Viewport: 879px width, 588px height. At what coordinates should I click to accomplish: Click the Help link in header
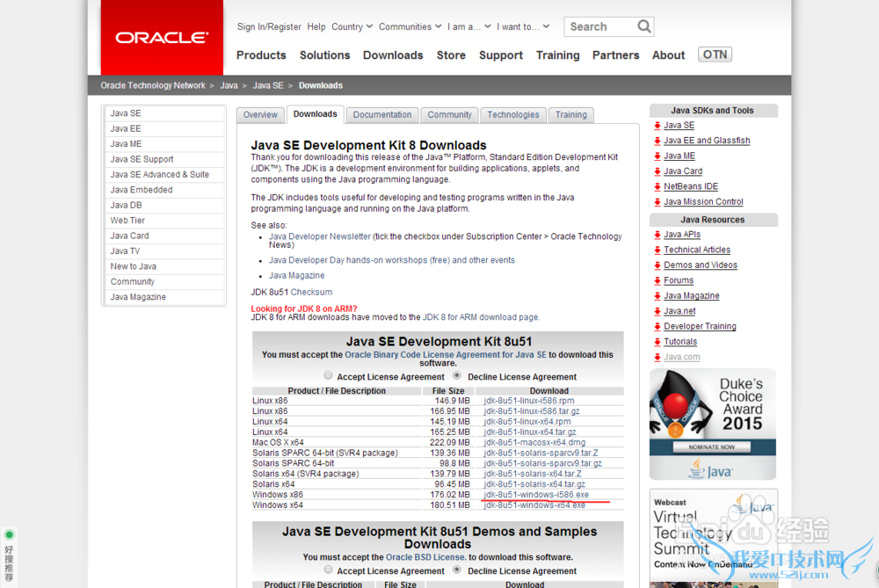(x=316, y=26)
